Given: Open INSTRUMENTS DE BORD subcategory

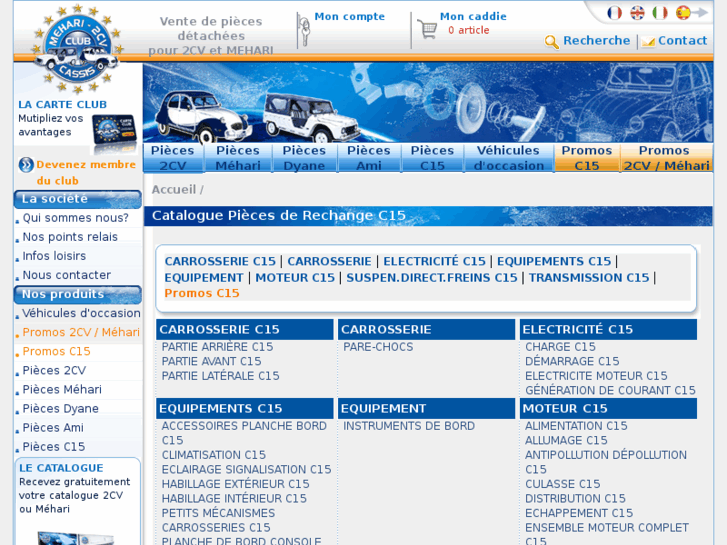Looking at the screenshot, I should [x=409, y=426].
